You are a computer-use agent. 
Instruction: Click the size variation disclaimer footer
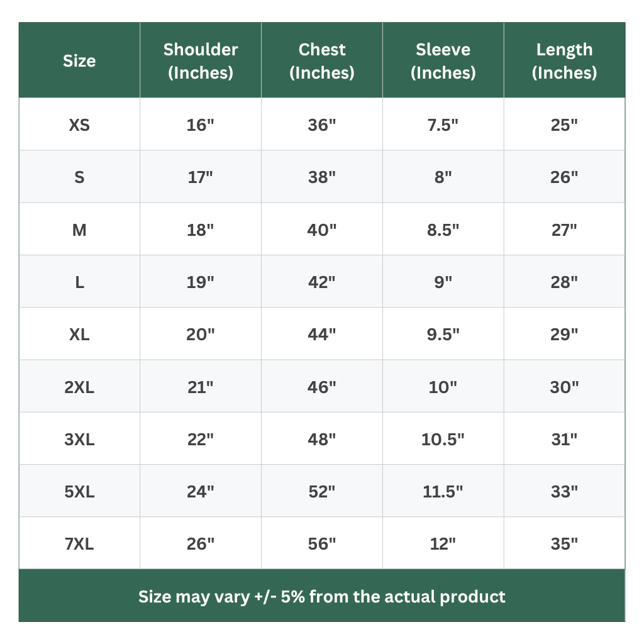tap(322, 596)
